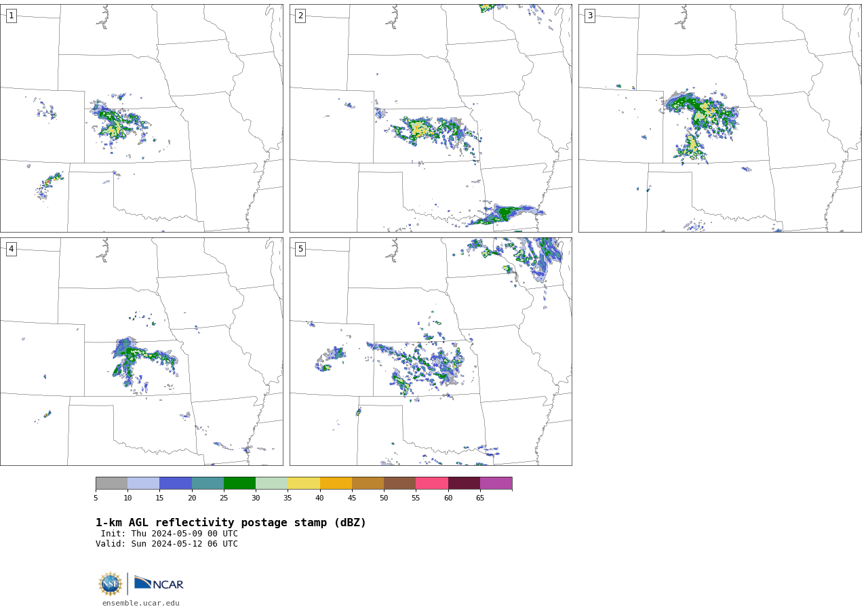Click the maroon 60-65 dBZ swatch
The height and width of the screenshot is (611, 868).
click(464, 483)
